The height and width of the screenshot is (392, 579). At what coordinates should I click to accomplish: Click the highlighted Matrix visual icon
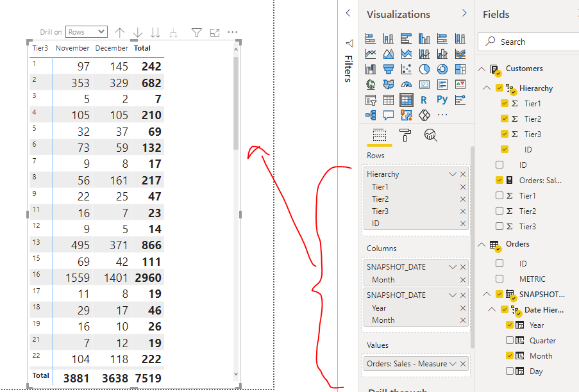click(406, 100)
